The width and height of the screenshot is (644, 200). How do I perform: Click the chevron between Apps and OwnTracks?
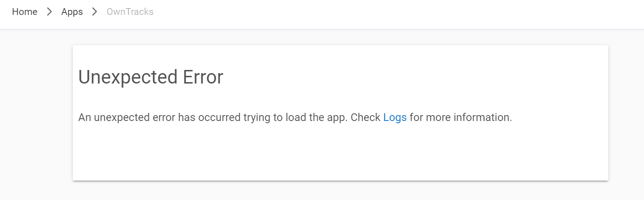coord(94,12)
